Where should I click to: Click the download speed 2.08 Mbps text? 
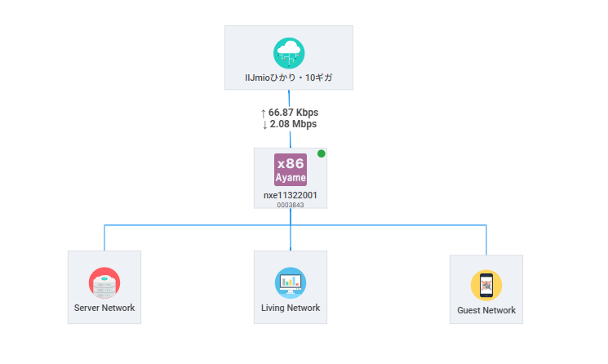coord(290,124)
